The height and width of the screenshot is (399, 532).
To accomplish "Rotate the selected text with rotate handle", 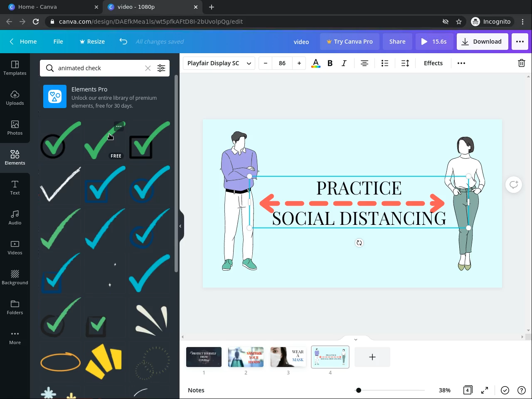I will 359,243.
